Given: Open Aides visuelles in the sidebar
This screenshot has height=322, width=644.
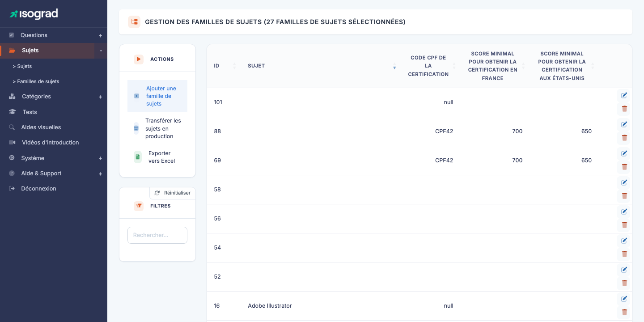Looking at the screenshot, I should pos(41,127).
